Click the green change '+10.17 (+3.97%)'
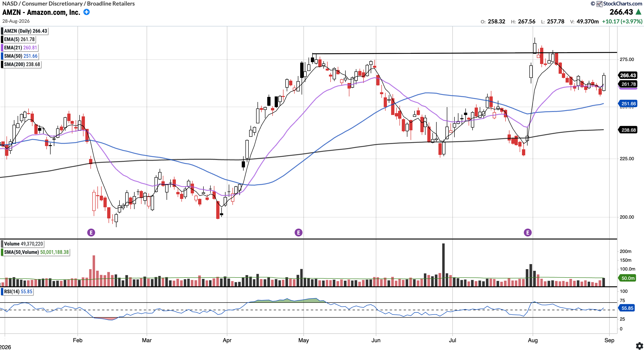Viewport: 644px width, 351px height. pyautogui.click(x=622, y=22)
